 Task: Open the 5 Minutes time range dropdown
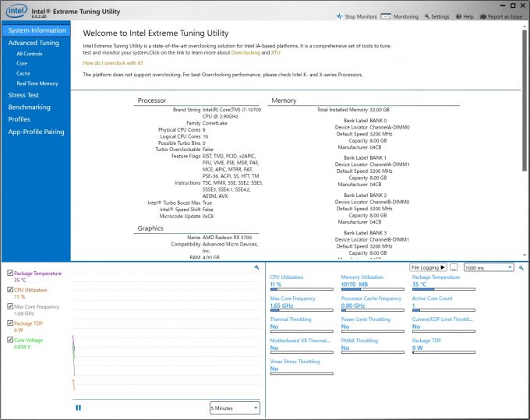point(235,408)
